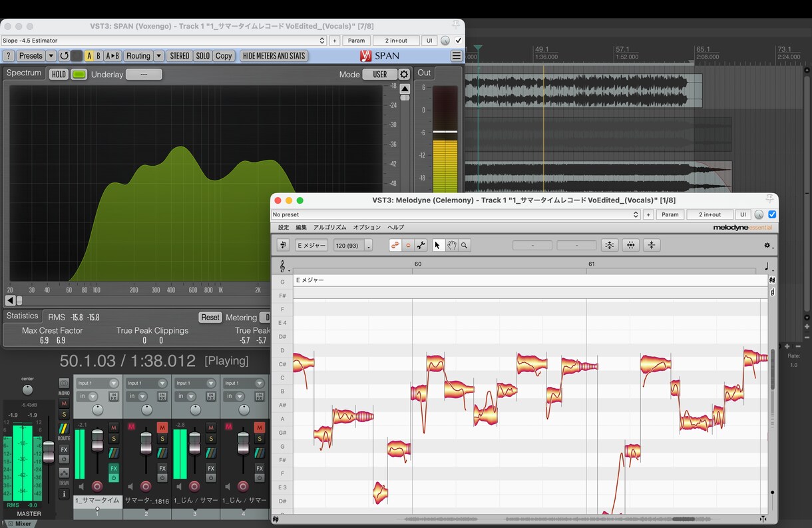This screenshot has width=812, height=528.
Task: Click track 1 volume fader knob
Action: click(x=97, y=440)
